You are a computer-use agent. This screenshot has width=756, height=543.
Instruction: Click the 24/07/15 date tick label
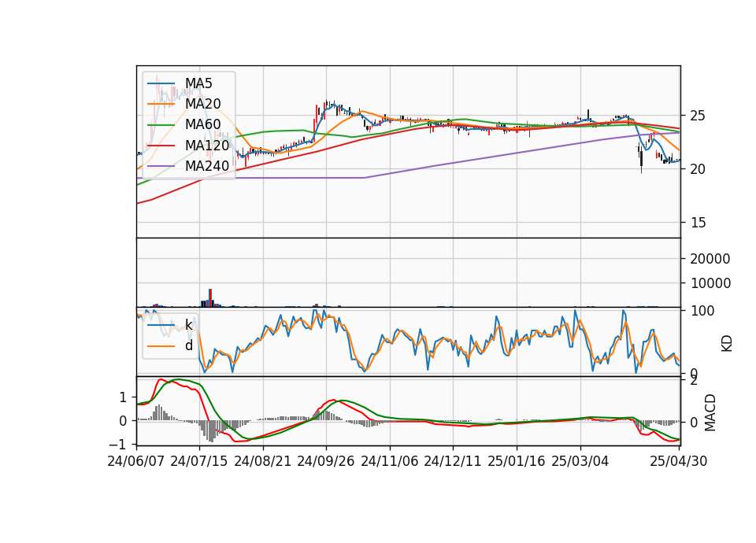click(x=198, y=461)
